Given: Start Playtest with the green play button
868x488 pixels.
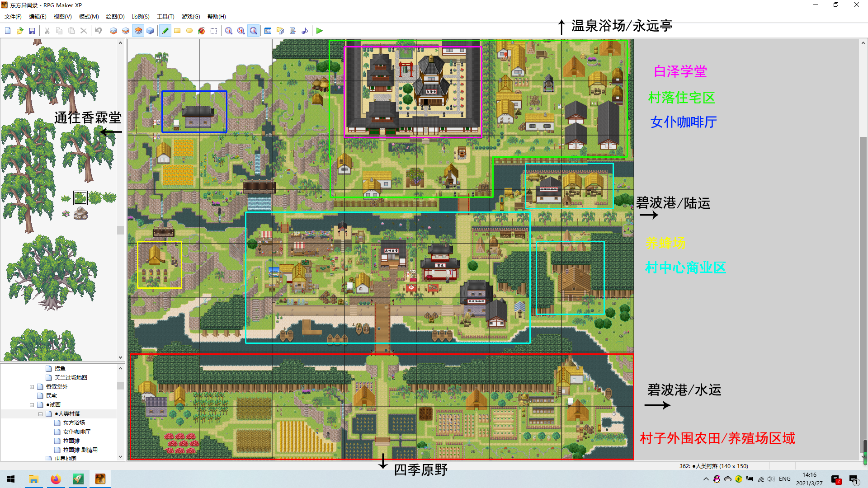Looking at the screenshot, I should tap(320, 31).
